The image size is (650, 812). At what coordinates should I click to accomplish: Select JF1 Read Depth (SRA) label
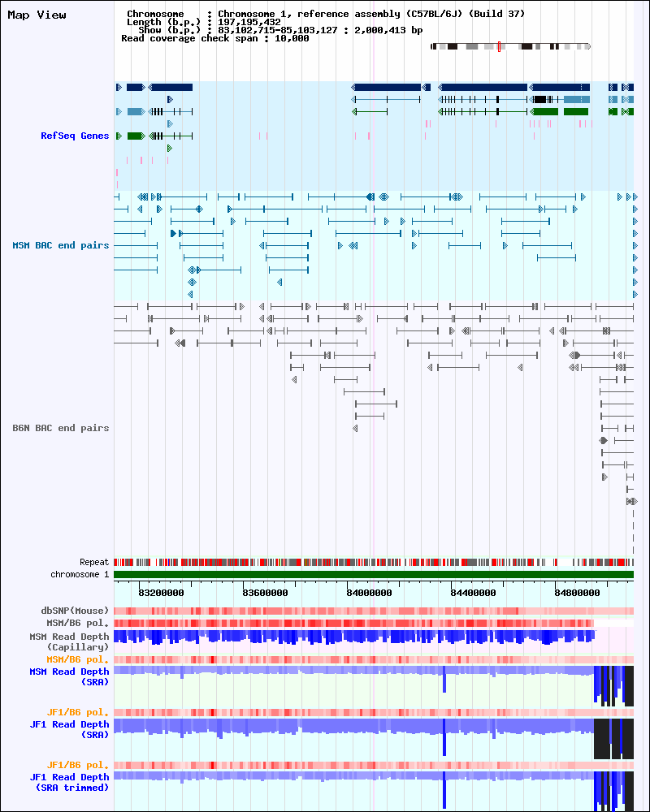pos(69,730)
